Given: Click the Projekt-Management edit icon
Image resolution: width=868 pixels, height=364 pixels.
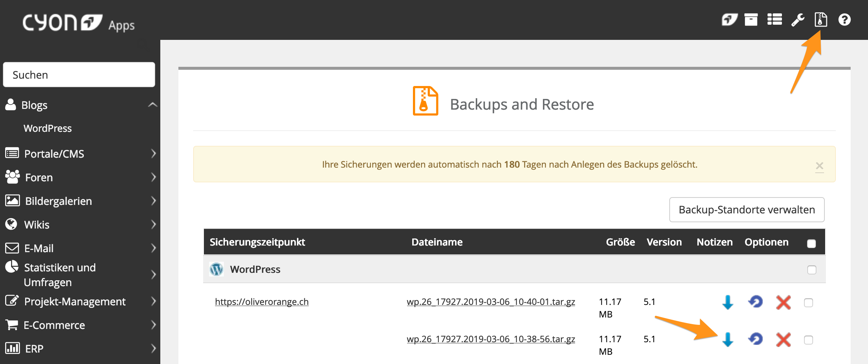Looking at the screenshot, I should [x=12, y=301].
